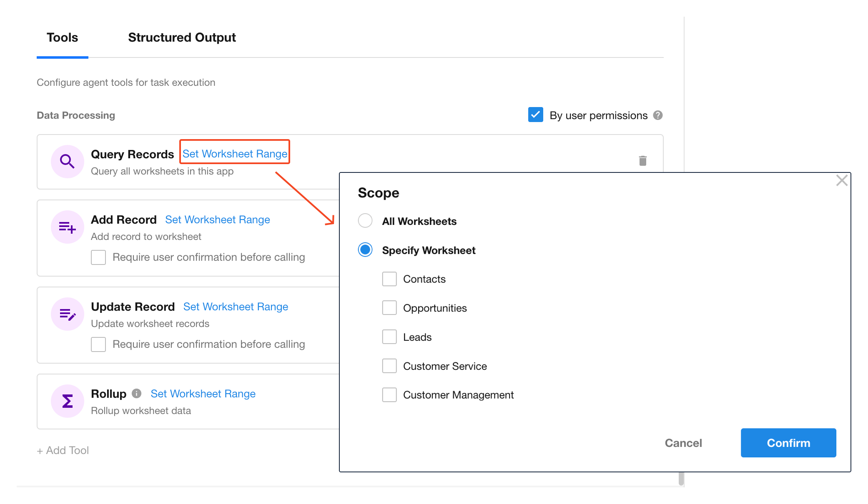Viewport: 868px width, 504px height.
Task: Close the Scope dialog with X
Action: point(842,180)
